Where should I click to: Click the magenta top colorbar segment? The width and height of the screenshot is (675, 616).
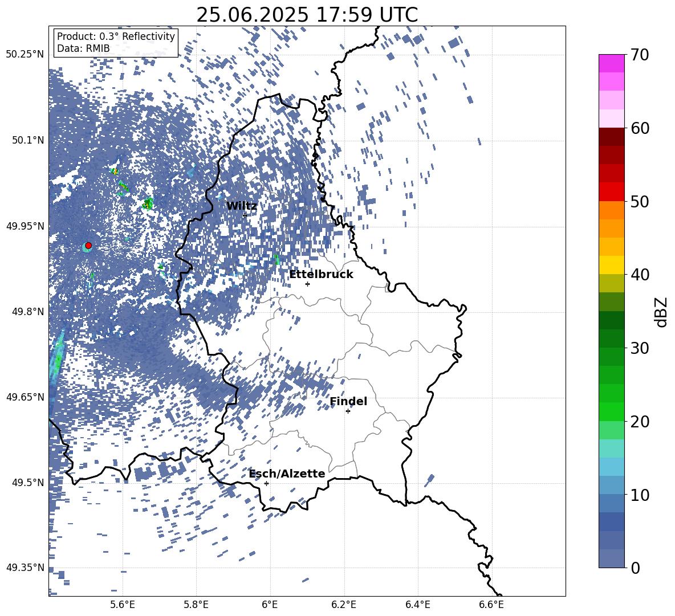[x=611, y=63]
